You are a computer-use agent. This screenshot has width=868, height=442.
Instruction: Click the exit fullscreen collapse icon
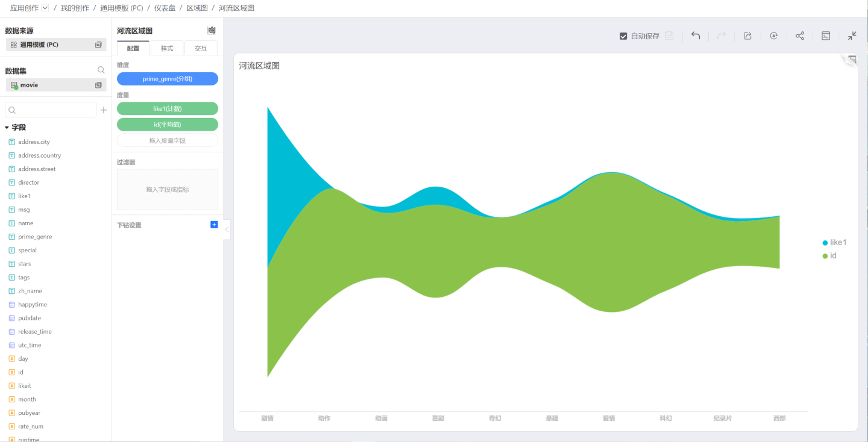[x=852, y=36]
